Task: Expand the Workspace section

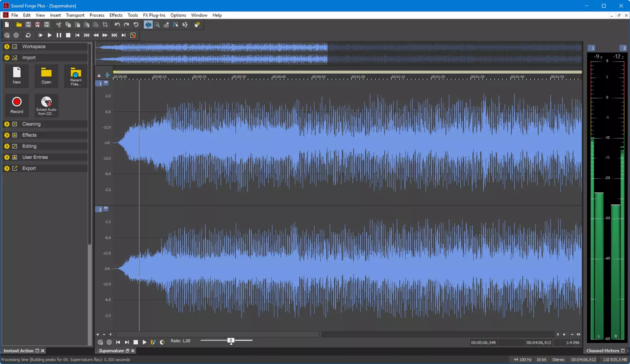Action: (7, 46)
